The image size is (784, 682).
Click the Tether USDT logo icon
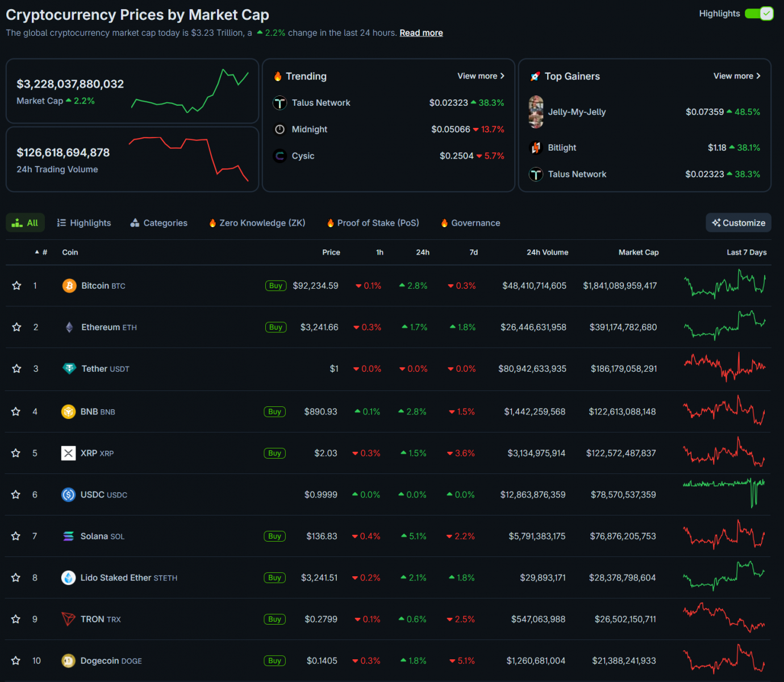[69, 369]
